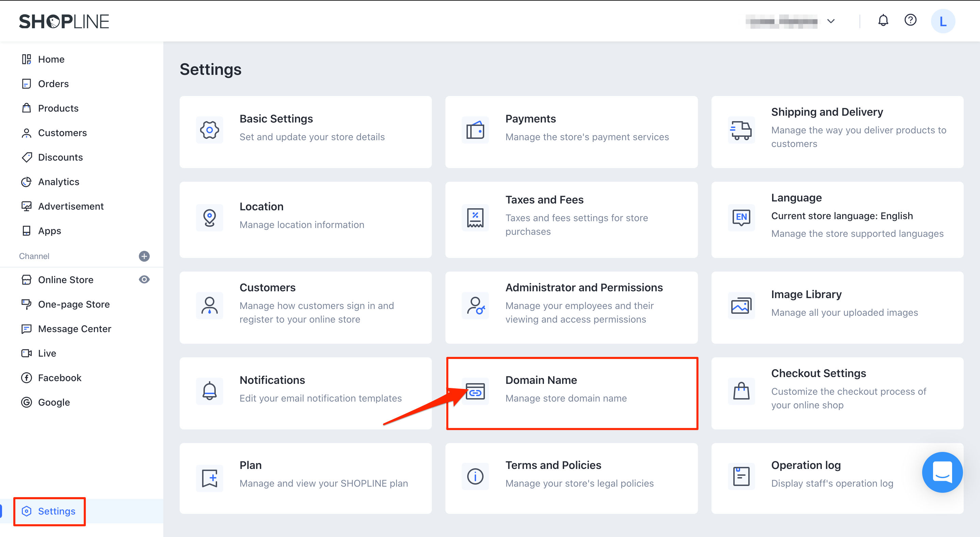The width and height of the screenshot is (980, 537).
Task: Open the Payments settings card
Action: 571,132
